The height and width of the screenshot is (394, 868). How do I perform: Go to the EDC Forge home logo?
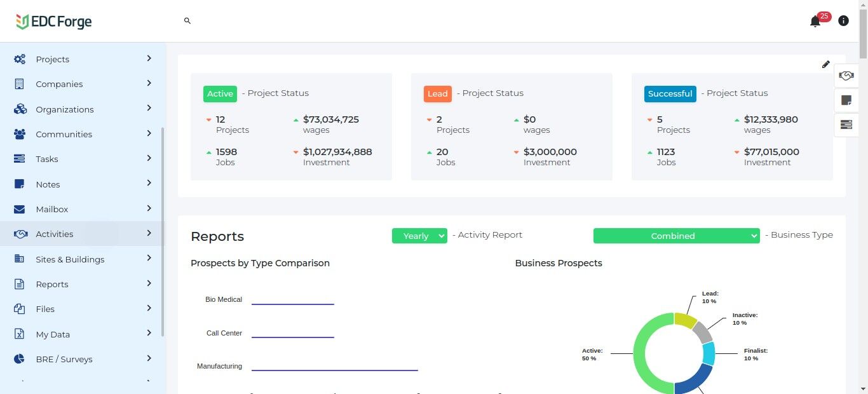pyautogui.click(x=54, y=22)
